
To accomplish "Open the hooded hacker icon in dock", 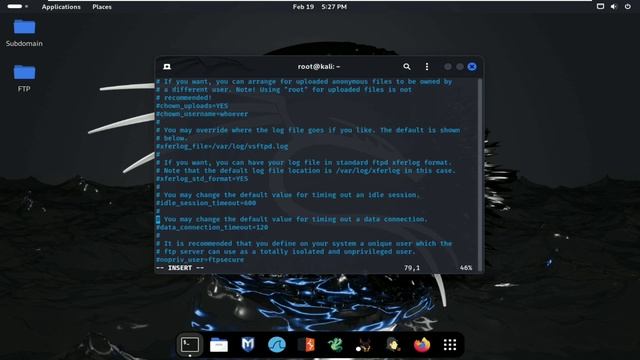I will click(x=393, y=345).
